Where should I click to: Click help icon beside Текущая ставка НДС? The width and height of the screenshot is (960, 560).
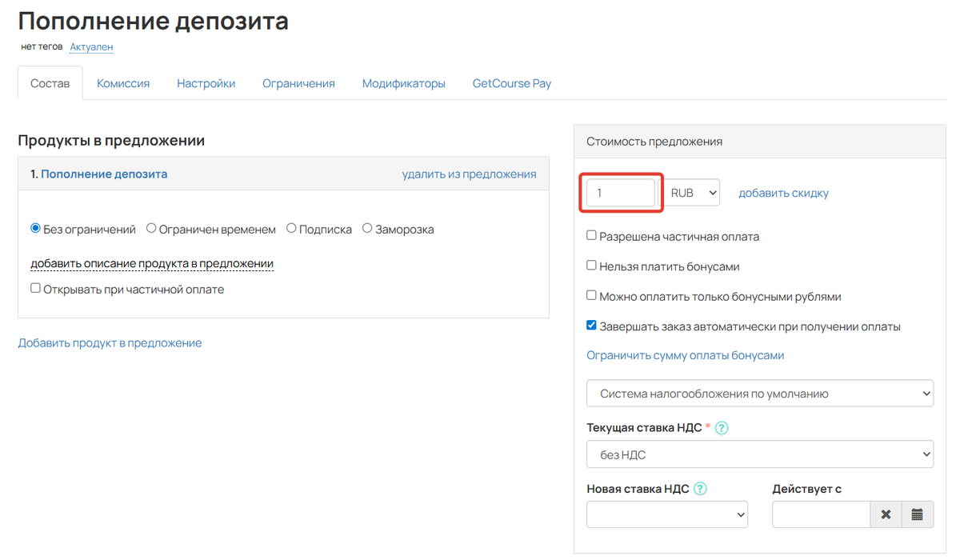(721, 428)
